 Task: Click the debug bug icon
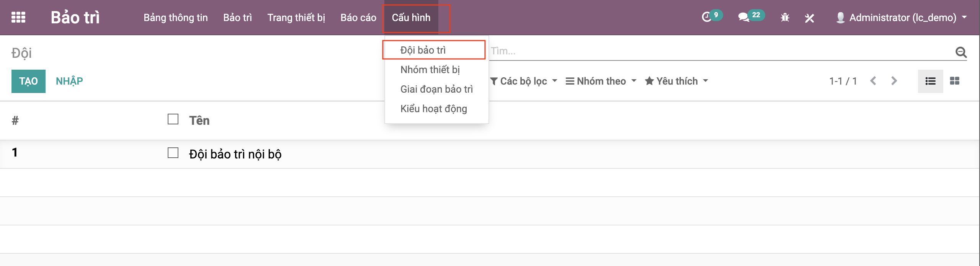785,18
